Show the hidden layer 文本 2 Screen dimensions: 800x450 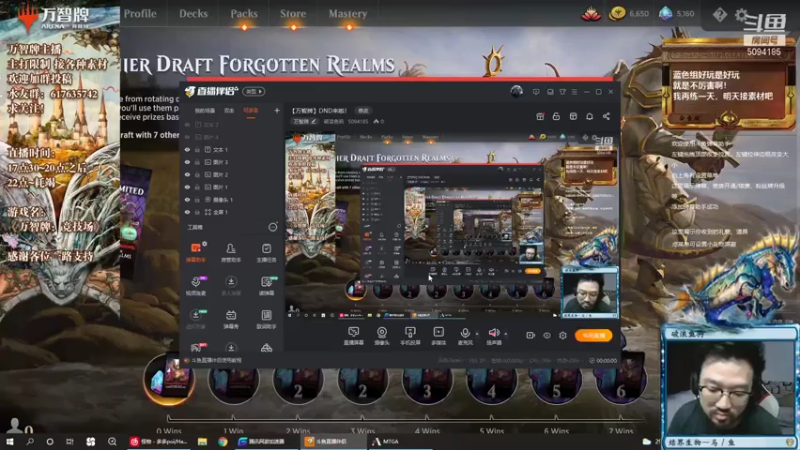187,124
